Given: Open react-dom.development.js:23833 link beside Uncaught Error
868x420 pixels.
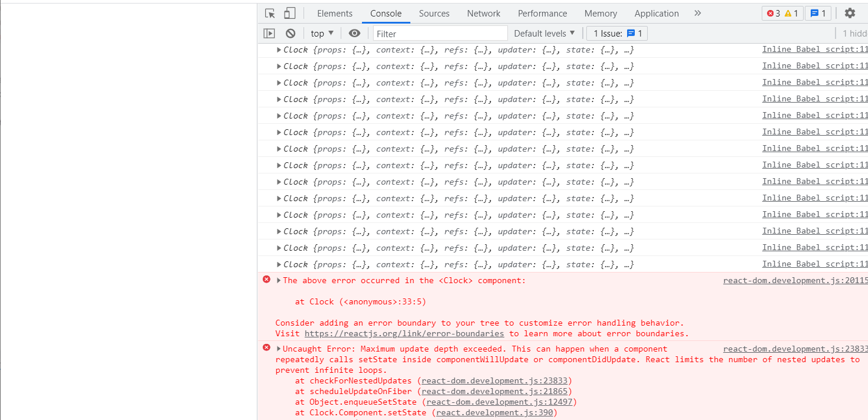Looking at the screenshot, I should pyautogui.click(x=795, y=349).
